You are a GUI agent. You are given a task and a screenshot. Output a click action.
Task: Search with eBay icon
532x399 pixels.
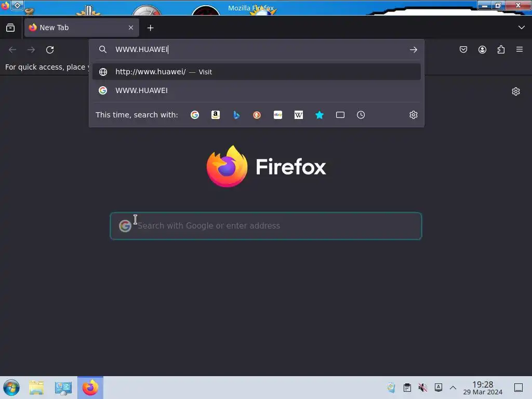coord(278,115)
